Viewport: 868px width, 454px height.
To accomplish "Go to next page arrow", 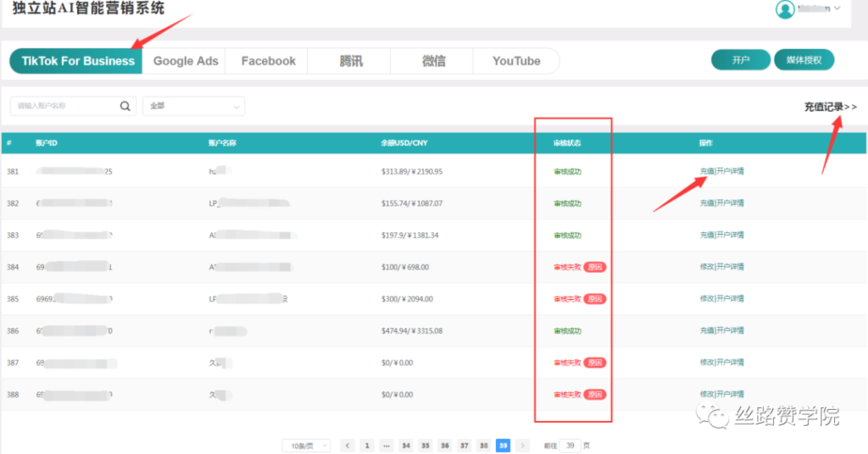I will 522,446.
